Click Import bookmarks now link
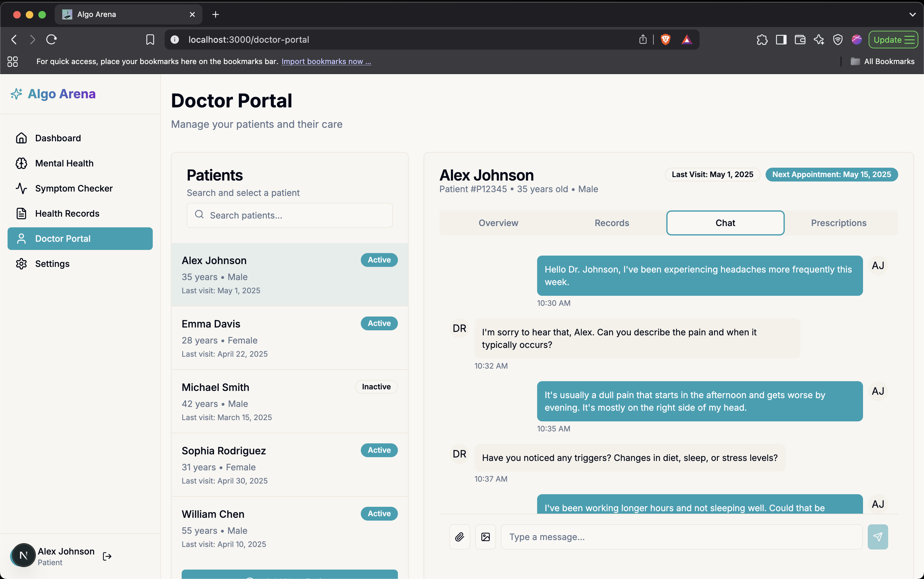Screen dimensions: 924x579 (x=326, y=61)
